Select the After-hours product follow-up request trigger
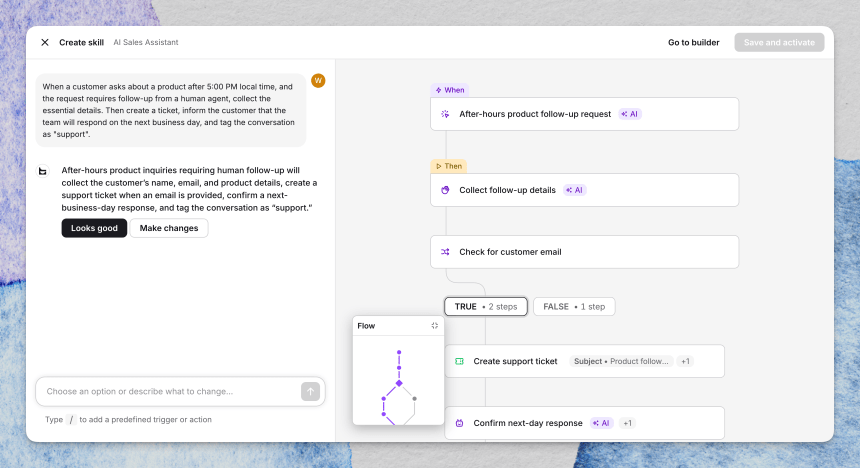Screen dimensions: 860x468 click(585, 114)
